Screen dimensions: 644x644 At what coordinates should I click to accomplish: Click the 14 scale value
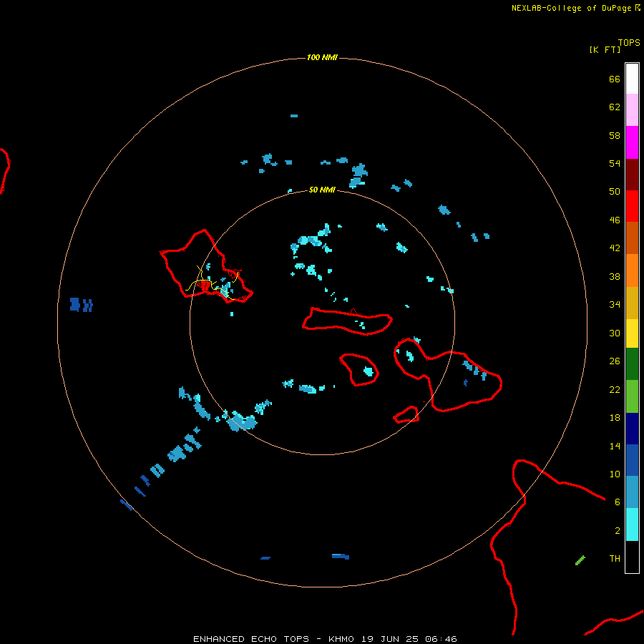tap(615, 446)
